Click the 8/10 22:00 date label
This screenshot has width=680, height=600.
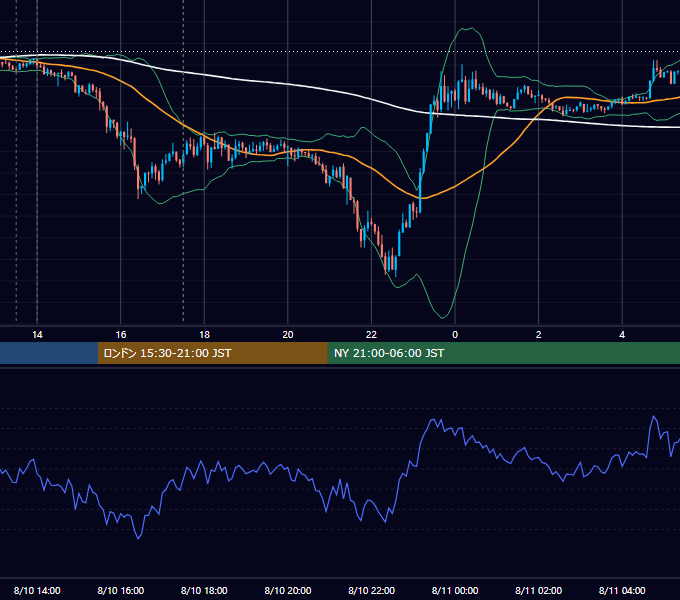click(371, 590)
